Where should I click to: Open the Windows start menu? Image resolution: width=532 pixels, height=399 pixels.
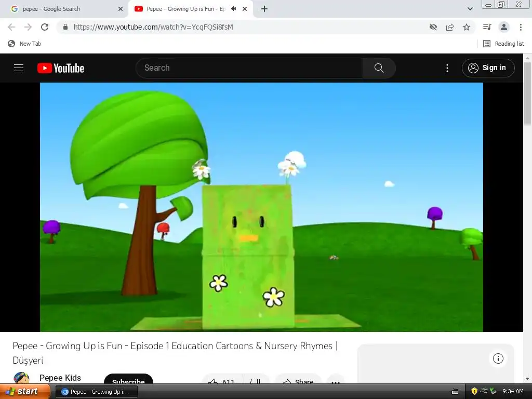point(25,392)
